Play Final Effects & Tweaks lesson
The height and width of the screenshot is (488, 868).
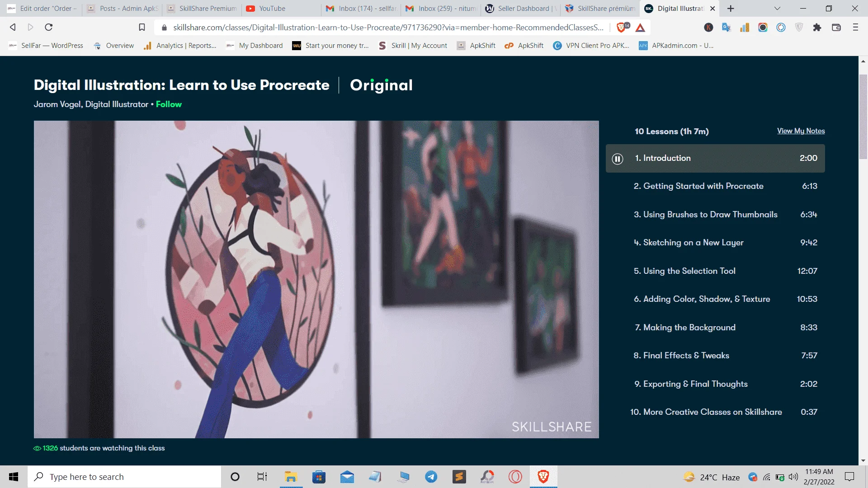click(715, 356)
